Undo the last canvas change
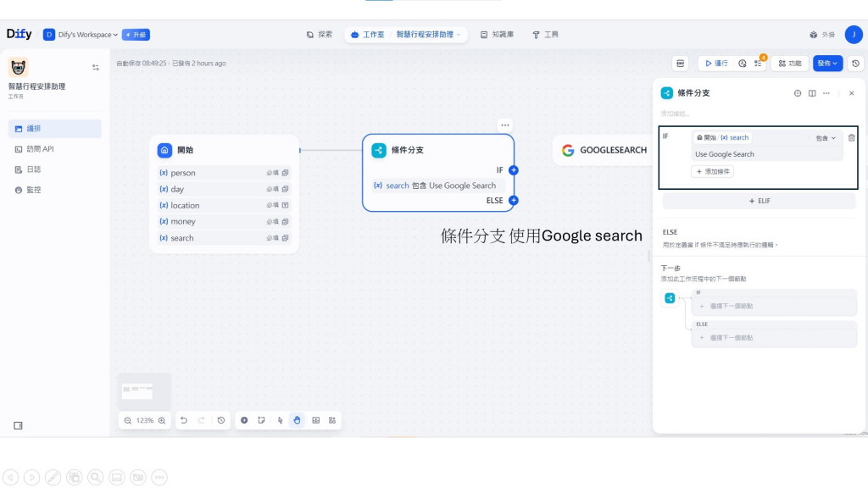This screenshot has height=488, width=868. (184, 420)
